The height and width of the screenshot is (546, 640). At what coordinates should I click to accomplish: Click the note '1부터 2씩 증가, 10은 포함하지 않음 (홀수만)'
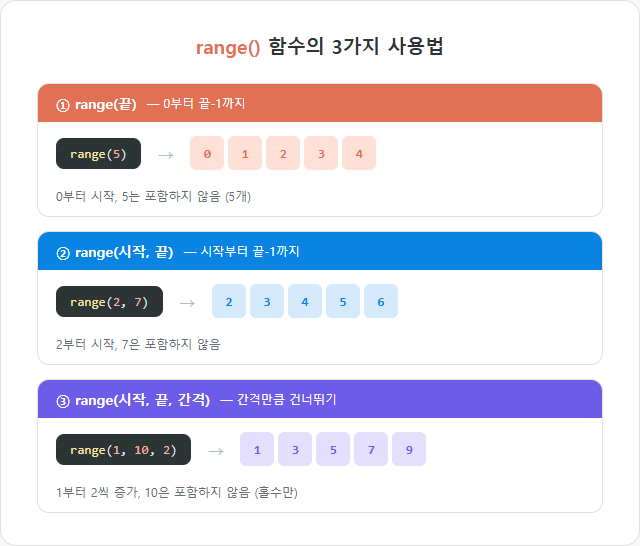pos(177,493)
